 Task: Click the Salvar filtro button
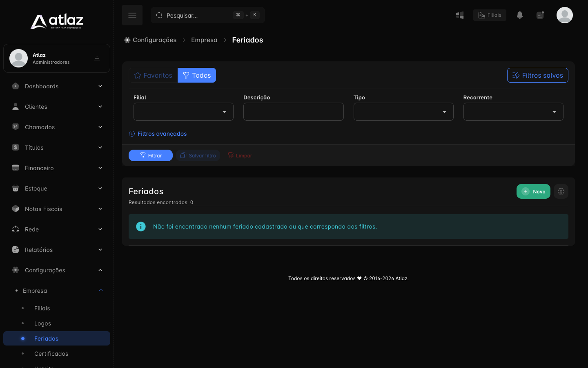[198, 155]
